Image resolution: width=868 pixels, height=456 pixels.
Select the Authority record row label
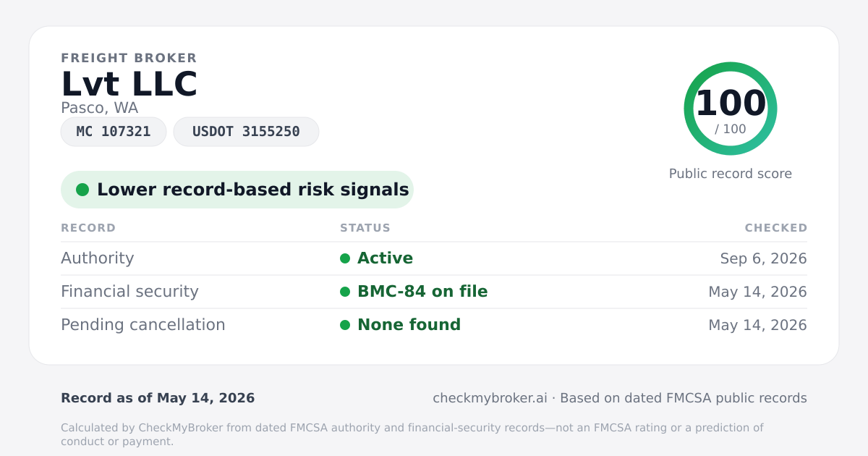pyautogui.click(x=98, y=258)
